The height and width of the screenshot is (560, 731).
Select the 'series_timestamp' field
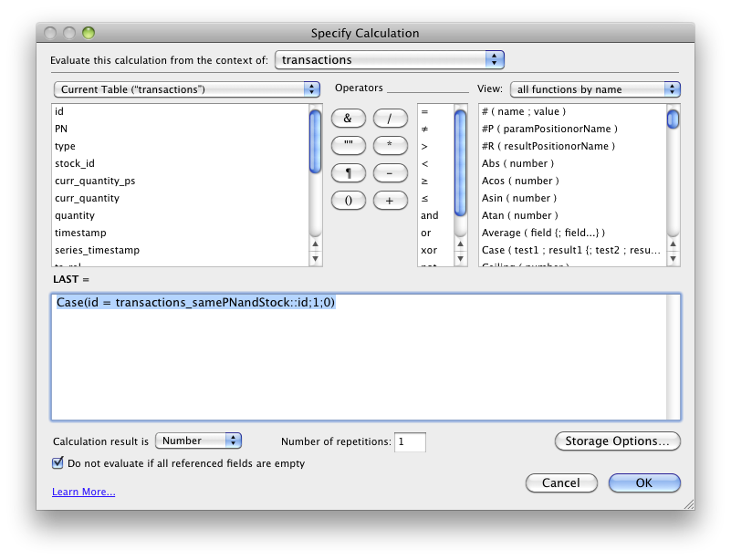180,250
